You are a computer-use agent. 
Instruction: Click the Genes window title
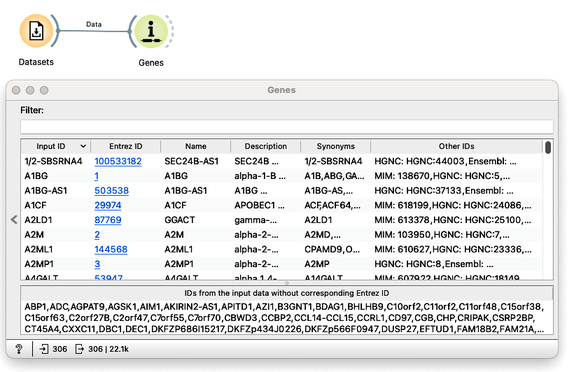click(x=282, y=90)
